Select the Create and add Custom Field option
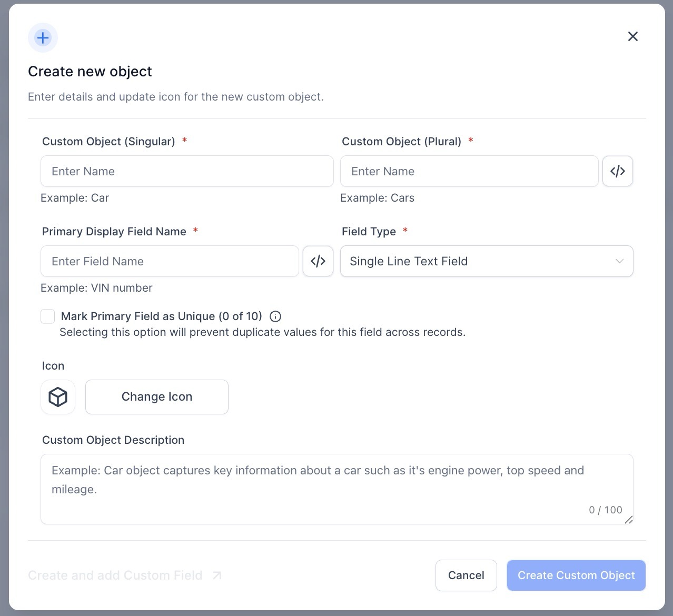 click(x=115, y=575)
